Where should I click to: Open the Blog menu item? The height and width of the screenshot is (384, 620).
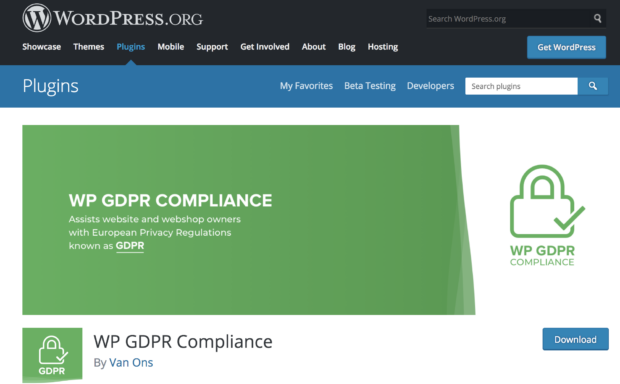tap(347, 47)
